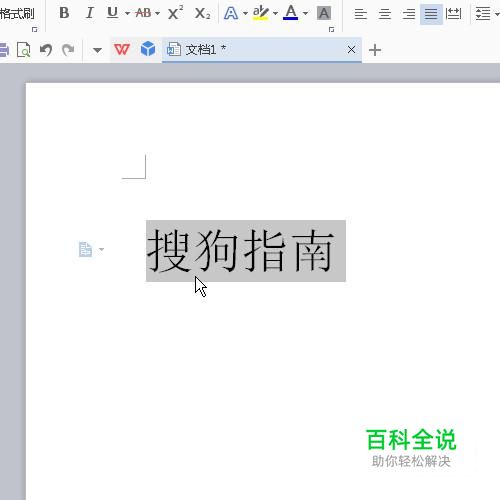Click the text effects outlined A icon
The width and height of the screenshot is (500, 500).
tap(231, 13)
